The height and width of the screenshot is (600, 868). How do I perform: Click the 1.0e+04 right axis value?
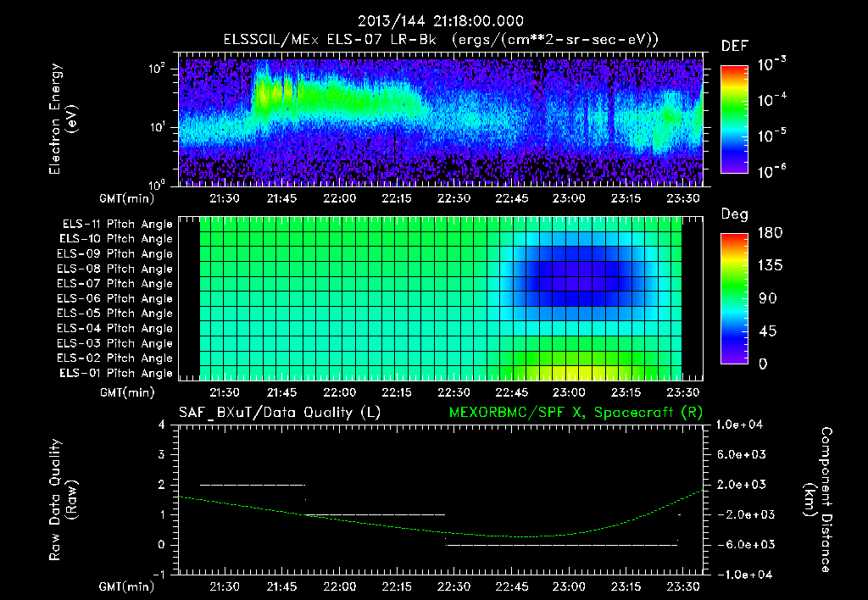(739, 425)
